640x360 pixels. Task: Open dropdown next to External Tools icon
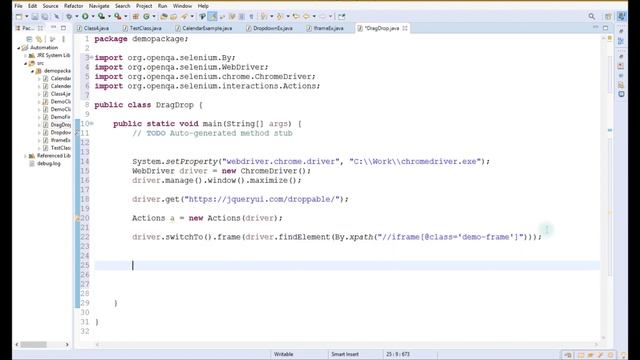coord(125,16)
